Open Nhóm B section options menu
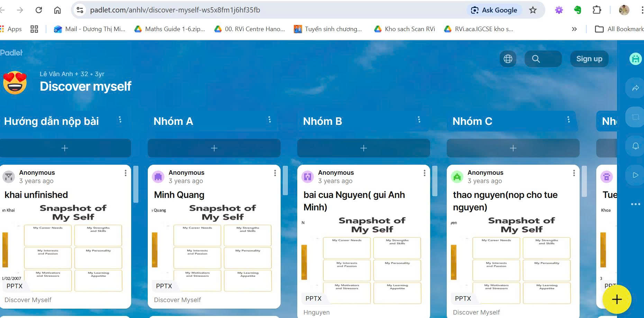The height and width of the screenshot is (318, 644). 419,120
